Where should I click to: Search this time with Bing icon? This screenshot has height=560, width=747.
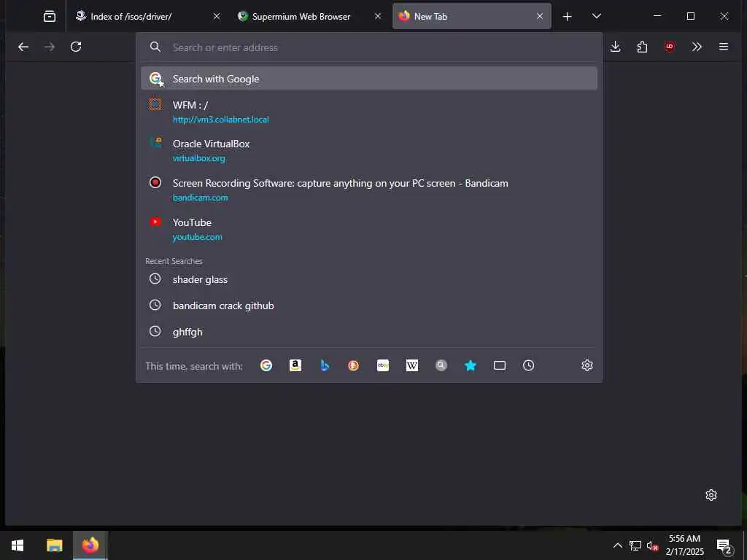point(325,365)
